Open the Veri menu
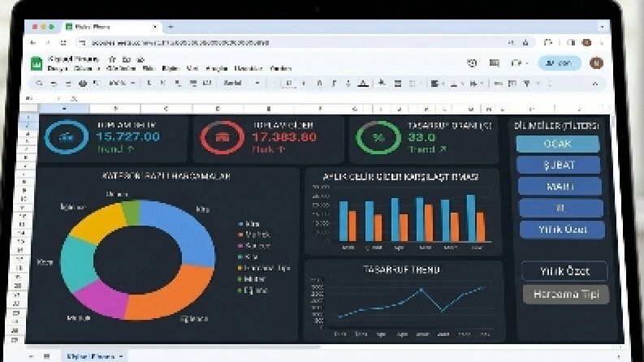644x362 pixels. click(192, 68)
